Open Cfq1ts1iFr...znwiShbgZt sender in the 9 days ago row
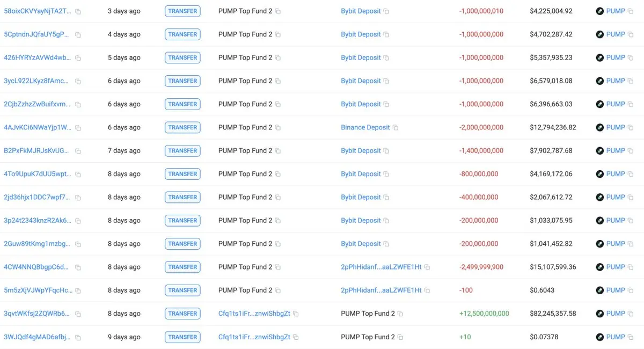 click(x=254, y=337)
